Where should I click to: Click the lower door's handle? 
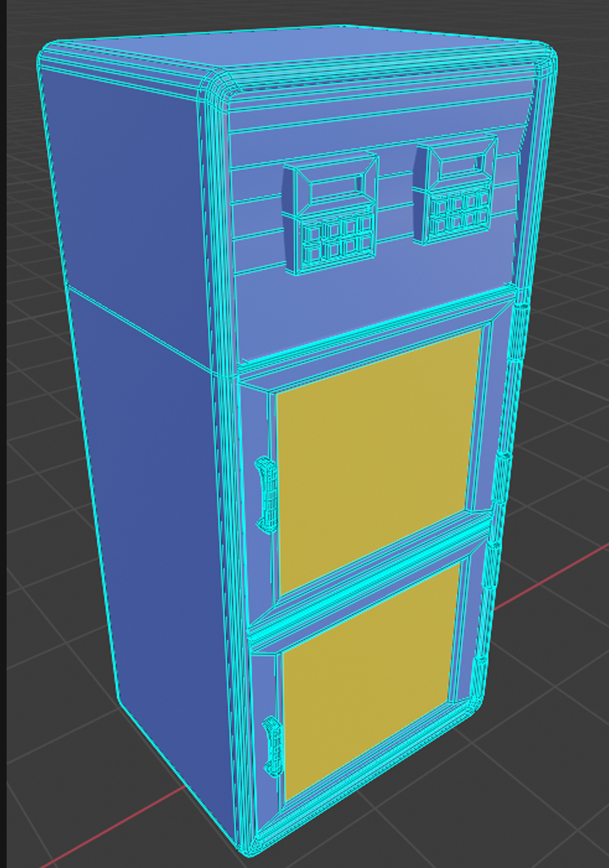[x=273, y=747]
